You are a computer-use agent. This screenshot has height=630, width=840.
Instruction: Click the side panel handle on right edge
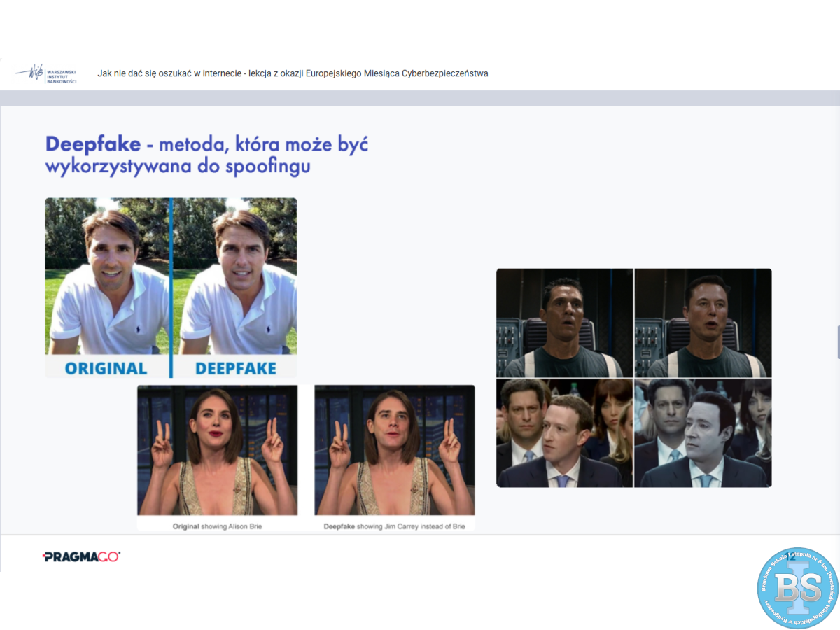(837, 342)
